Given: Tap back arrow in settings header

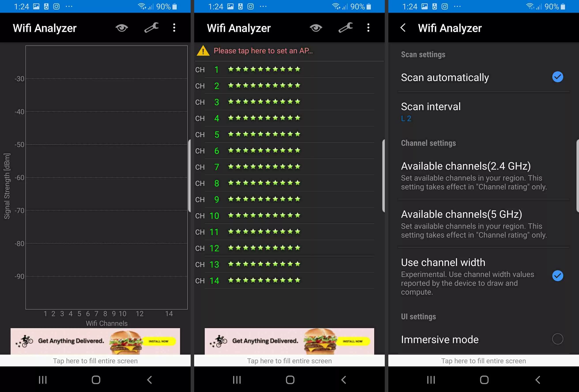Looking at the screenshot, I should coord(403,28).
